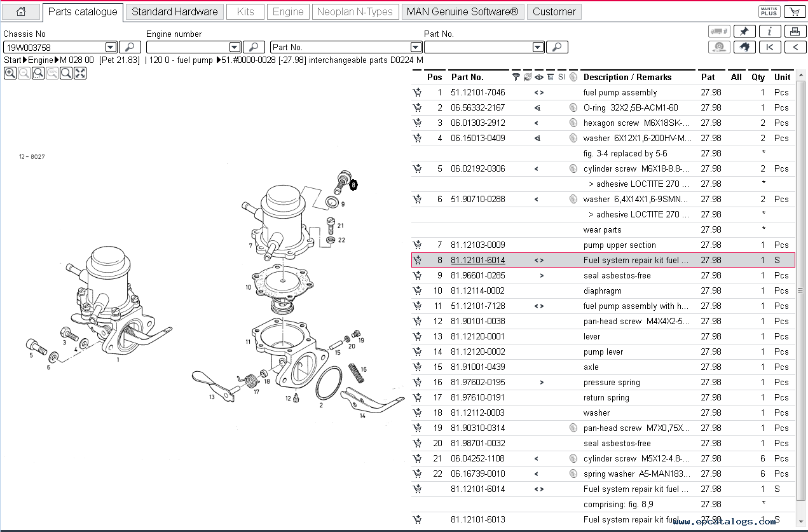Fit diagram to full screen with expand icon
The height and width of the screenshot is (532, 808).
(x=80, y=74)
